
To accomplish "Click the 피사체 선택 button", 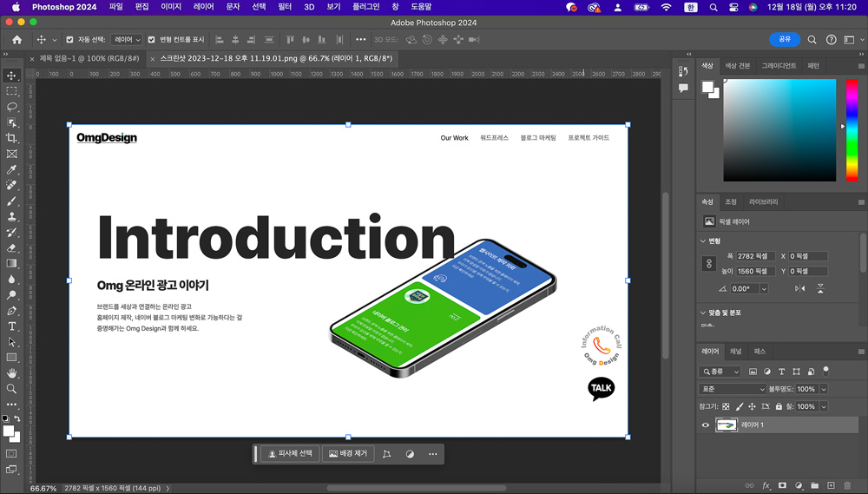I will [x=289, y=454].
